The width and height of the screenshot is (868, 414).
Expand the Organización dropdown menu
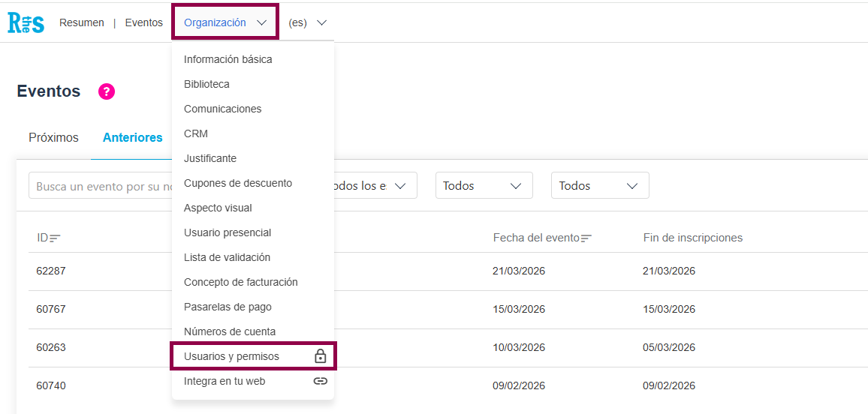click(225, 22)
